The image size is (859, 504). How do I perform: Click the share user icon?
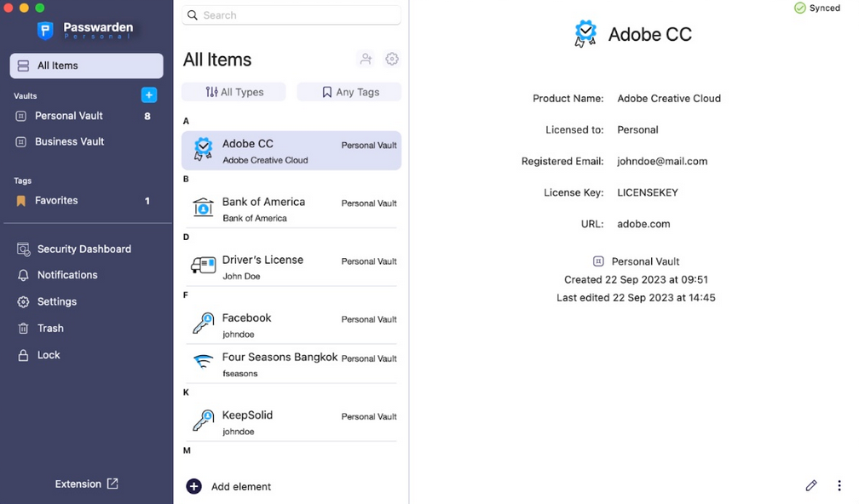click(x=366, y=59)
